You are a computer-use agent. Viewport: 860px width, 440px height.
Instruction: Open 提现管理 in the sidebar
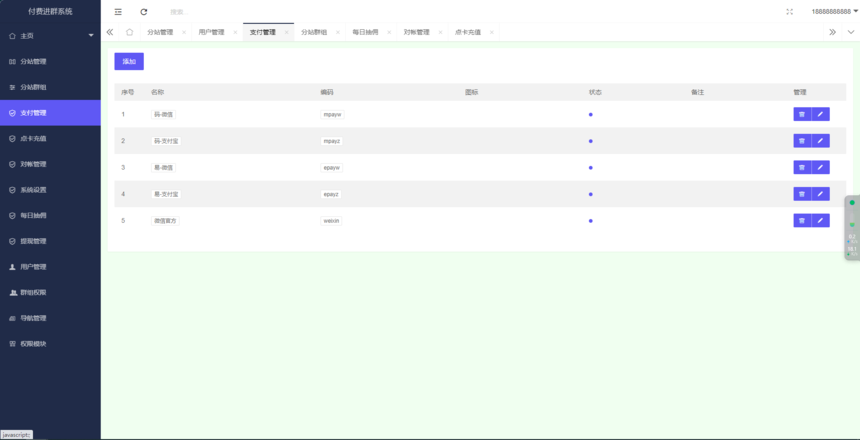tap(50, 241)
